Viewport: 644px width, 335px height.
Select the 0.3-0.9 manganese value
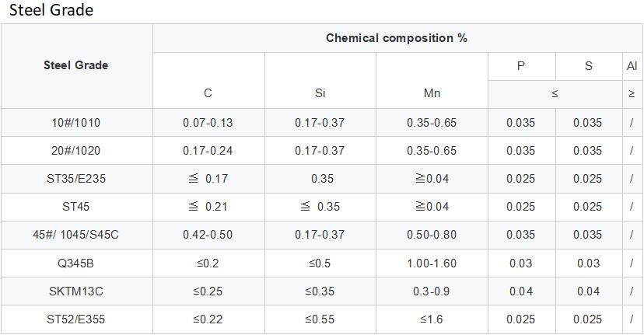click(432, 291)
